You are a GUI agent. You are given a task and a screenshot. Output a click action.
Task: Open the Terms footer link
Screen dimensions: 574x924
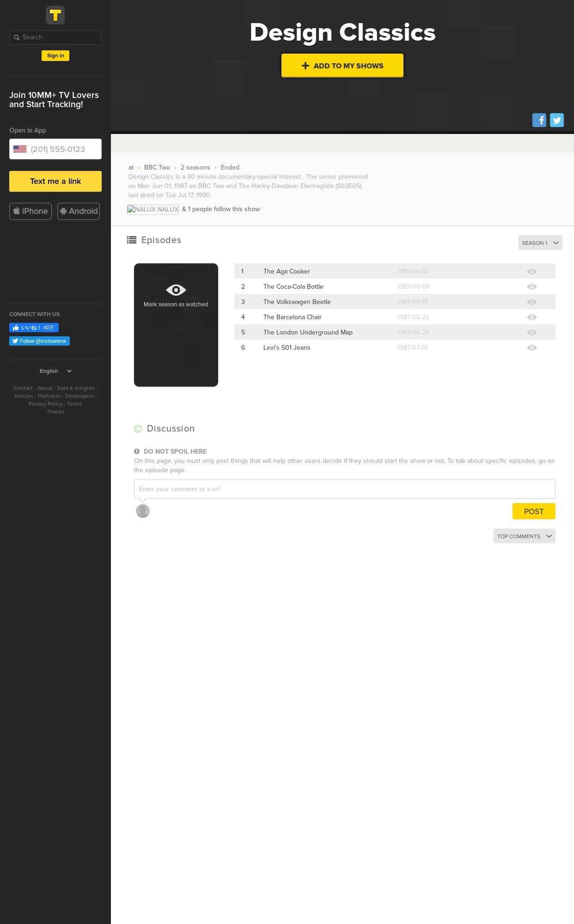click(x=74, y=404)
